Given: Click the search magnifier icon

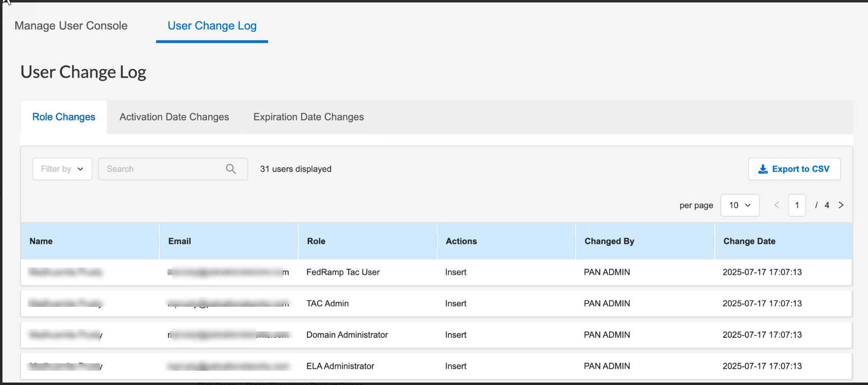Looking at the screenshot, I should coord(231,169).
